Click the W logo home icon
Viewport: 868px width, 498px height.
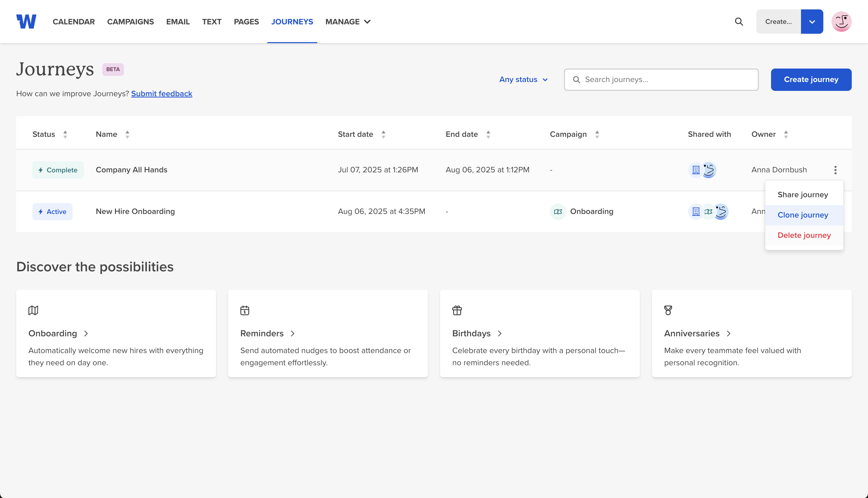click(x=26, y=22)
